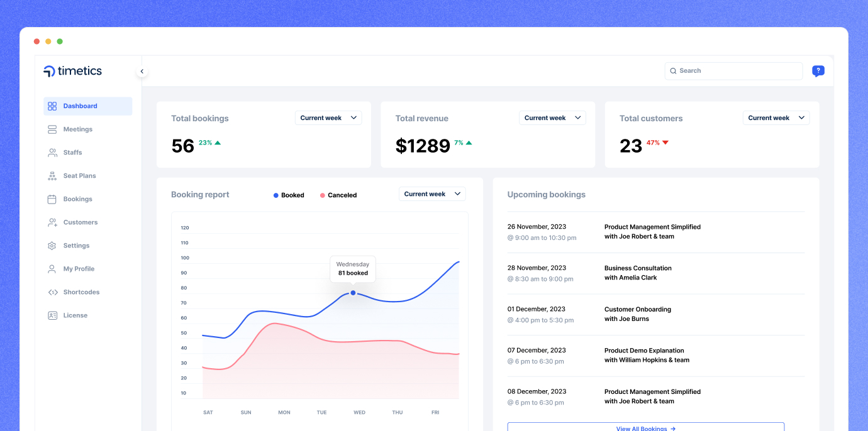This screenshot has width=868, height=431.
Task: Click the Wednesday 81 booked tooltip
Action: click(353, 269)
